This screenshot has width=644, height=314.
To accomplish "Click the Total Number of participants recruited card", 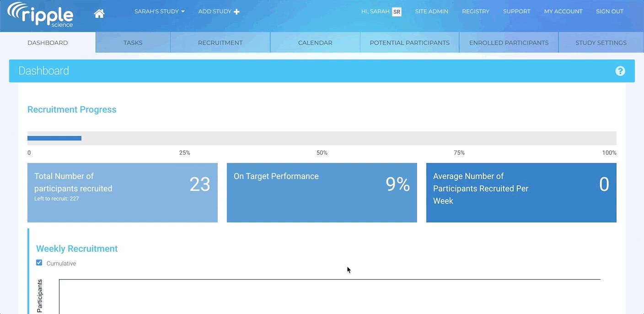I will click(x=122, y=192).
